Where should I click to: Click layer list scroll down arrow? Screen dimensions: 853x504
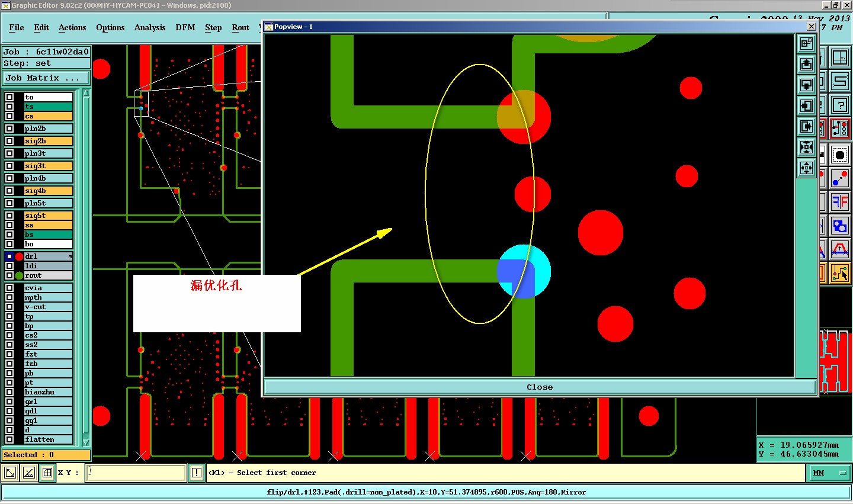86,442
